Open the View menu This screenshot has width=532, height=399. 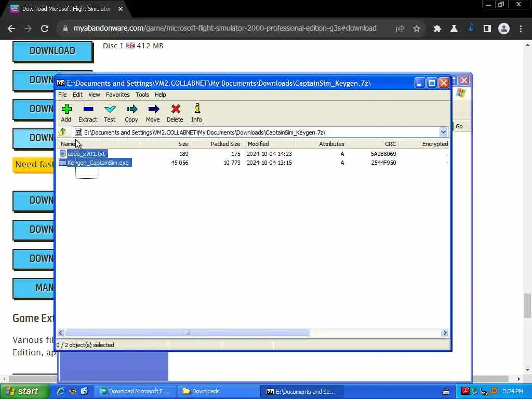94,95
